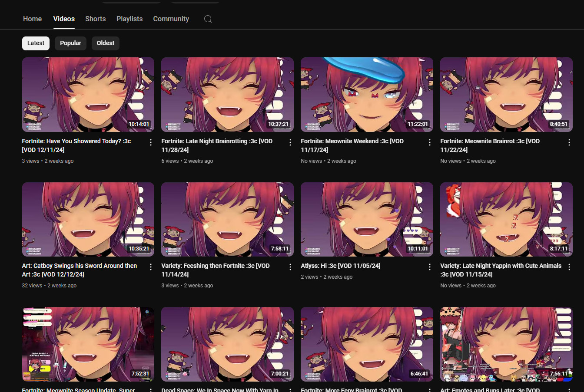Play the 6:46:41 video thumbnail
The width and height of the screenshot is (584, 392).
(x=367, y=344)
